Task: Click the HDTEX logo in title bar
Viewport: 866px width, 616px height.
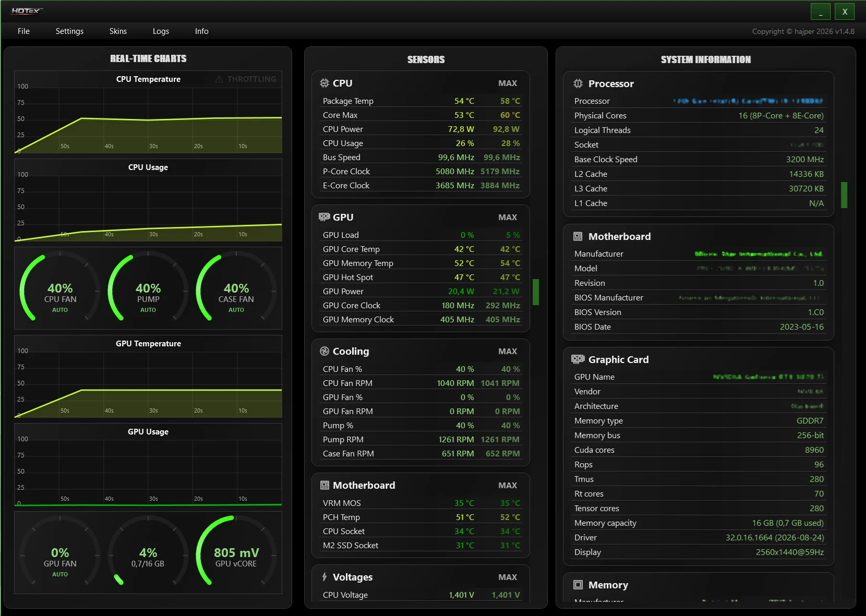Action: (27, 11)
